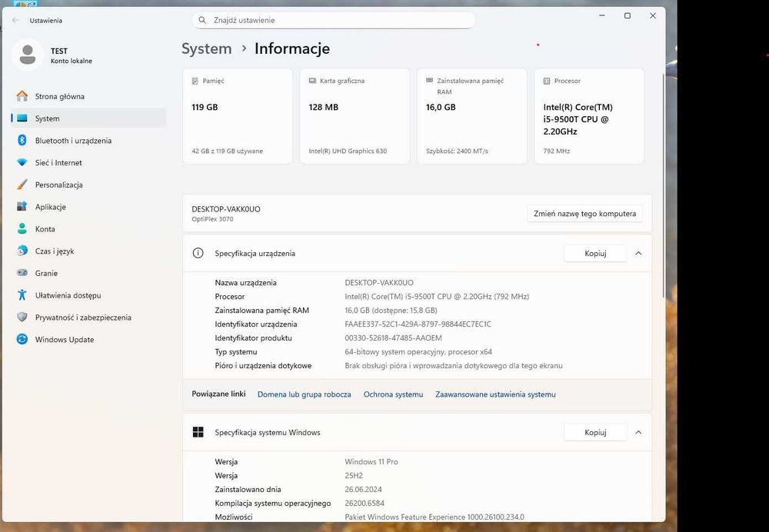
Task: Open Strona główna settings page
Action: pyautogui.click(x=88, y=96)
